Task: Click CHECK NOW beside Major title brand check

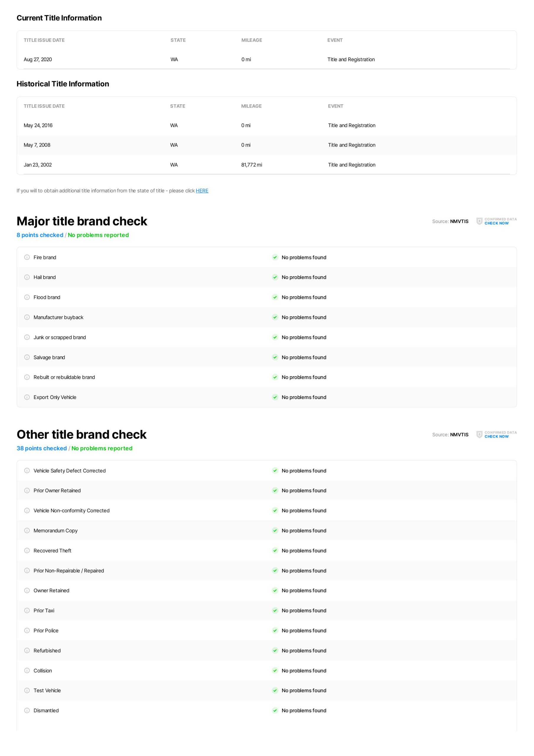Action: 496,223
